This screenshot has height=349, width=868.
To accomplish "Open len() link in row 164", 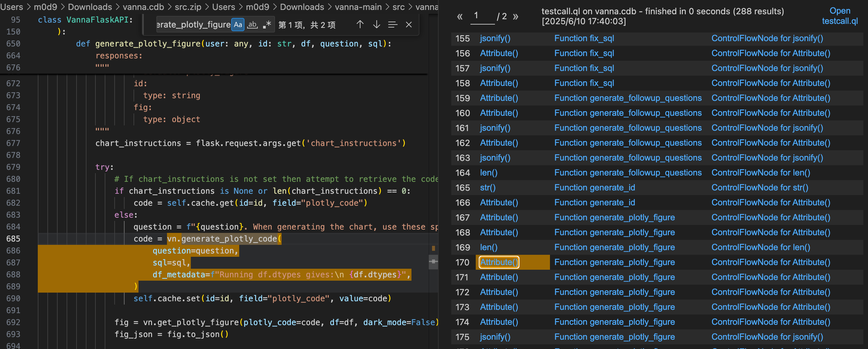I will click(489, 173).
